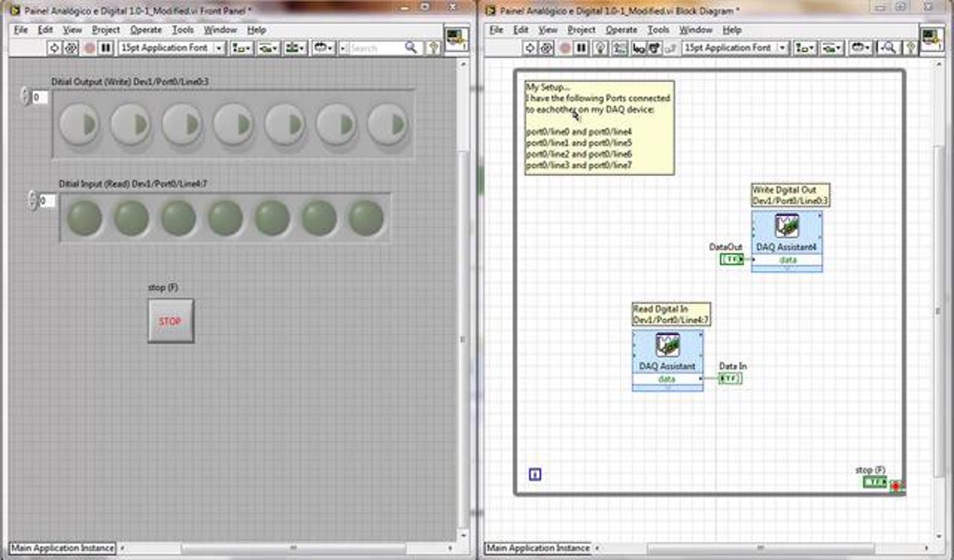Toggle the last Digital Output boolean switch
This screenshot has width=954, height=560.
(388, 125)
